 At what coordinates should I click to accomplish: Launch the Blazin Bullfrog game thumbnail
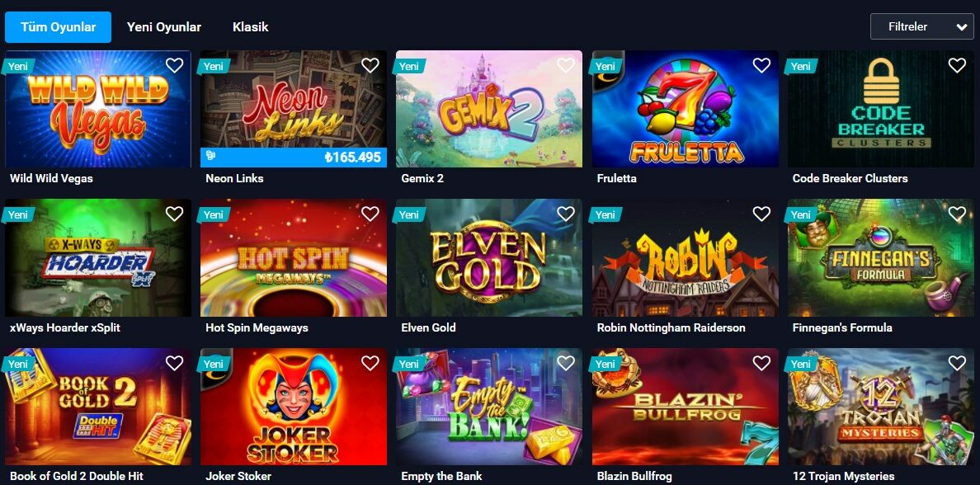click(685, 407)
